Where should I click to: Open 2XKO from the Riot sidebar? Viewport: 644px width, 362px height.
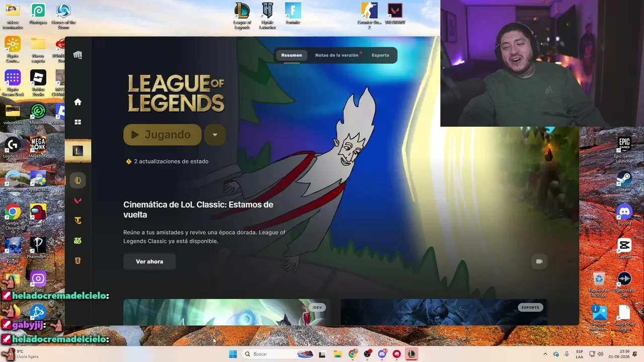77,241
